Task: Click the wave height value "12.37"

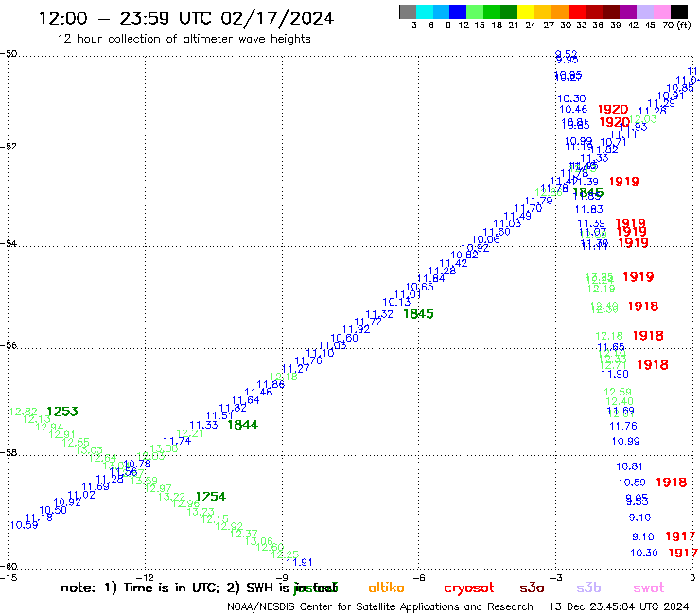Action: (x=244, y=534)
